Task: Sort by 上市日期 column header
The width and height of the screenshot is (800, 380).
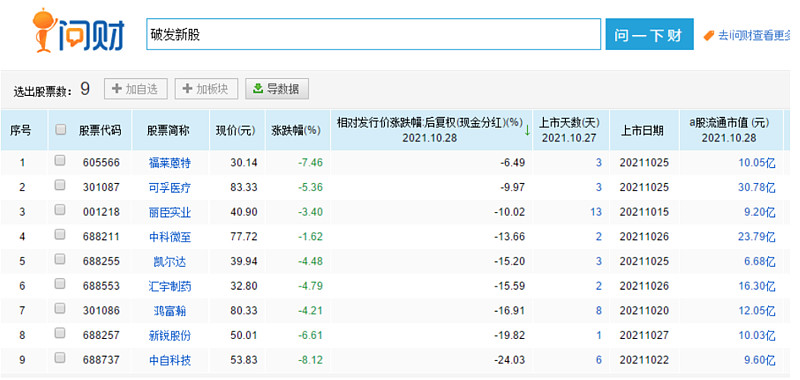Action: point(642,131)
